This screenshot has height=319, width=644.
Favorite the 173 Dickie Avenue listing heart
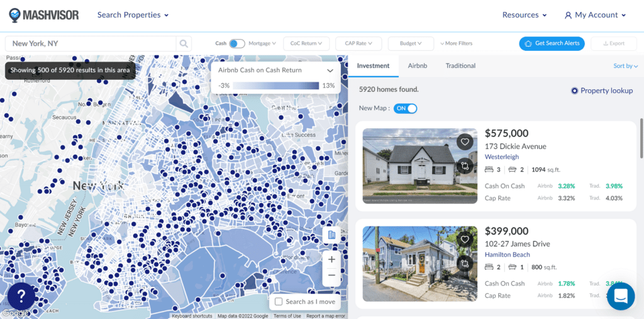[x=465, y=142]
